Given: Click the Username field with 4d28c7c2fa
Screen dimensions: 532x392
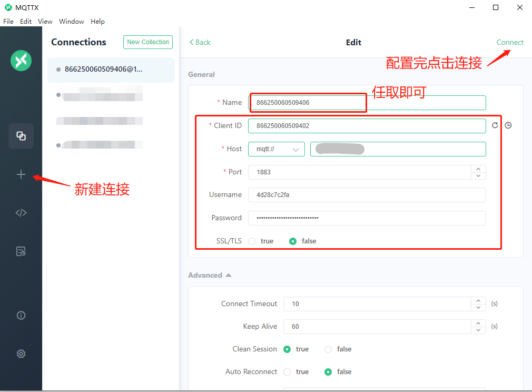Looking at the screenshot, I should pos(367,195).
